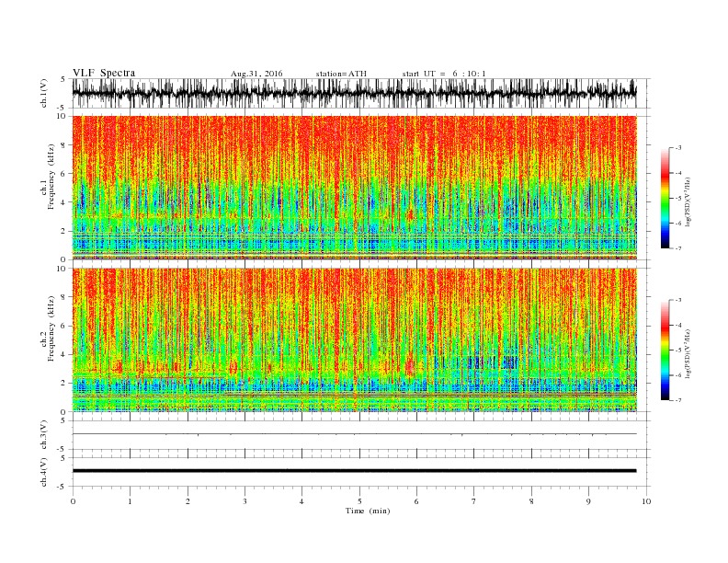Image resolution: width=728 pixels, height=563 pixels.
Task: Click the ch.2 spectrogram color bar
Action: [x=665, y=350]
